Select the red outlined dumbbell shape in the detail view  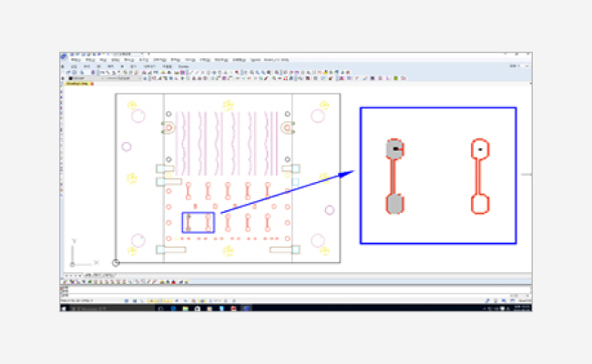pyautogui.click(x=479, y=177)
